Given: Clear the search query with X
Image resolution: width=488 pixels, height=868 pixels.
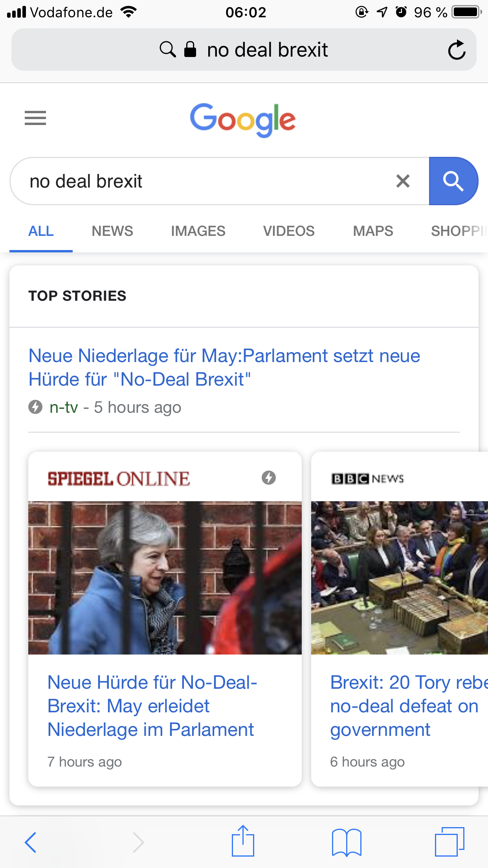Looking at the screenshot, I should (403, 181).
